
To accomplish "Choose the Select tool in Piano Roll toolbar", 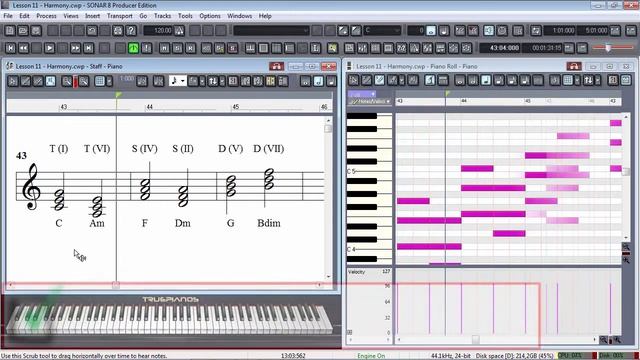I will tap(353, 80).
